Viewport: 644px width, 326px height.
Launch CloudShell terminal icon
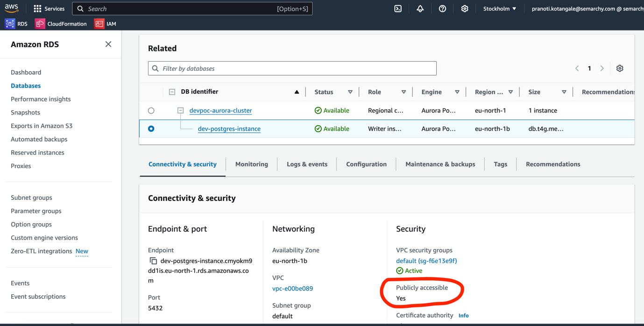pyautogui.click(x=398, y=8)
